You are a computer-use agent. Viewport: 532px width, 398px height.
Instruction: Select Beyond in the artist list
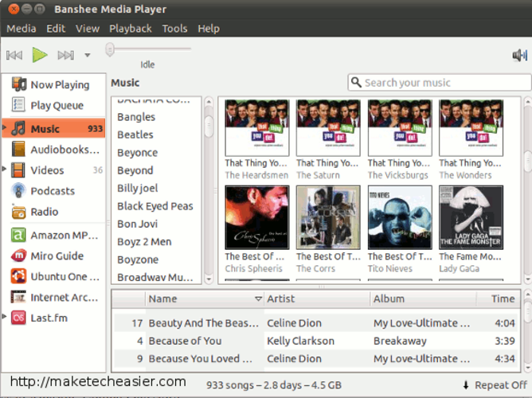135,170
